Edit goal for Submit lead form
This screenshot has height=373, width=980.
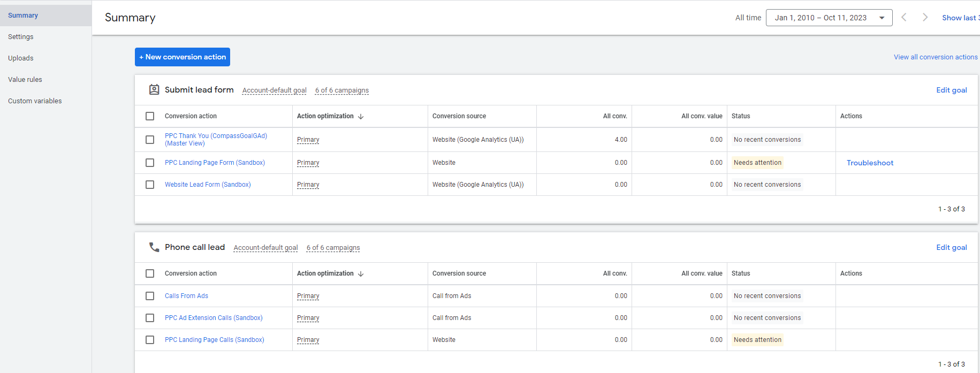(952, 90)
